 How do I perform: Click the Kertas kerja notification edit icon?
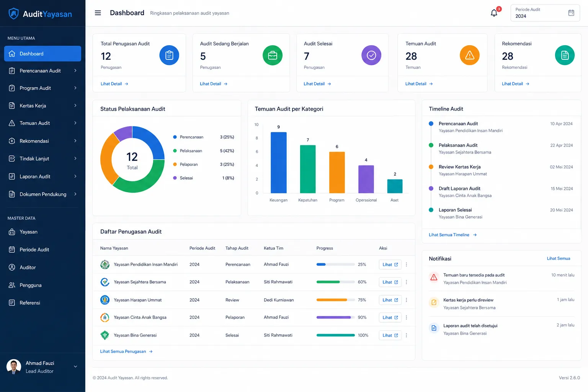tap(434, 302)
